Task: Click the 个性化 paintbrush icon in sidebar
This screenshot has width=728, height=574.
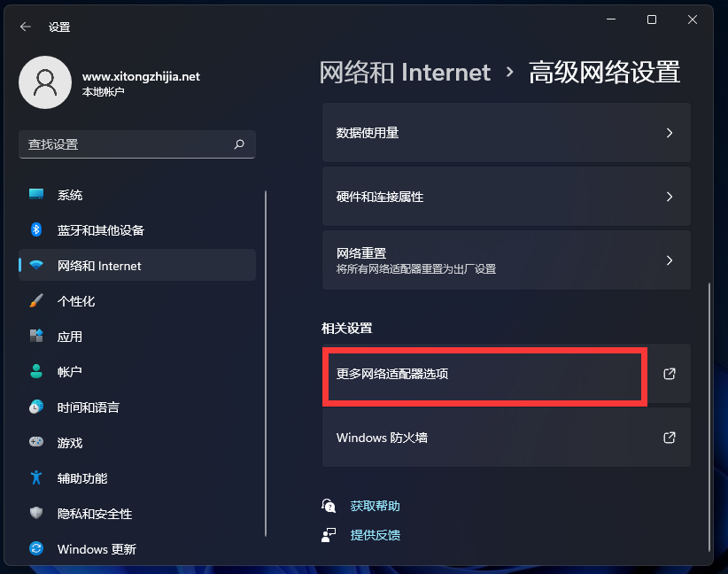Action: pos(35,301)
